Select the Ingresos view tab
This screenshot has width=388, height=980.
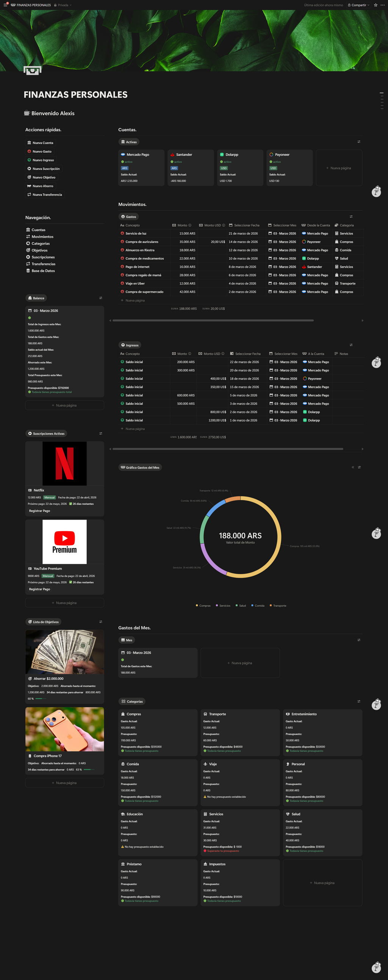click(130, 345)
